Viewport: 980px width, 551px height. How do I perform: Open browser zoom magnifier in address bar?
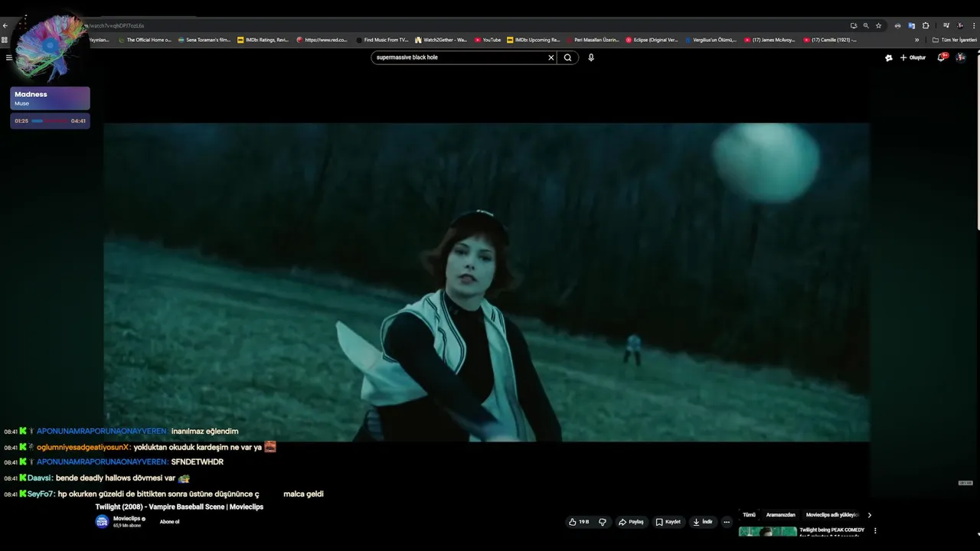(866, 25)
